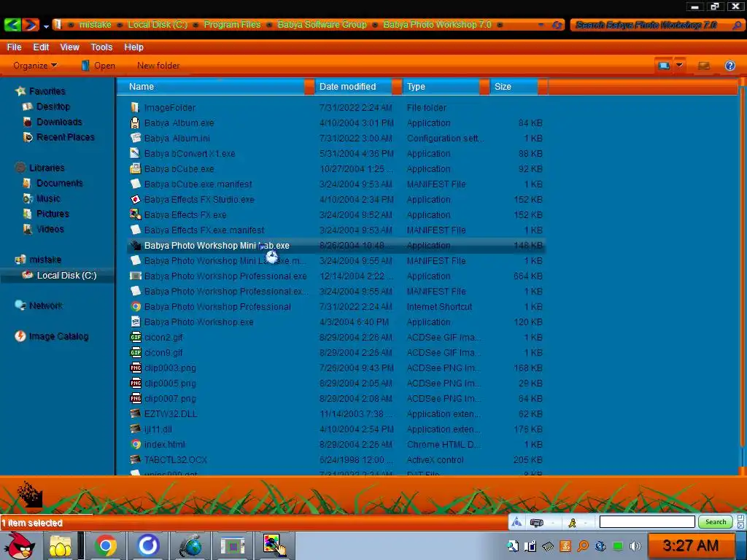The image size is (747, 560).
Task: Click the Babya Effects FX Studio.exe icon
Action: tap(135, 200)
